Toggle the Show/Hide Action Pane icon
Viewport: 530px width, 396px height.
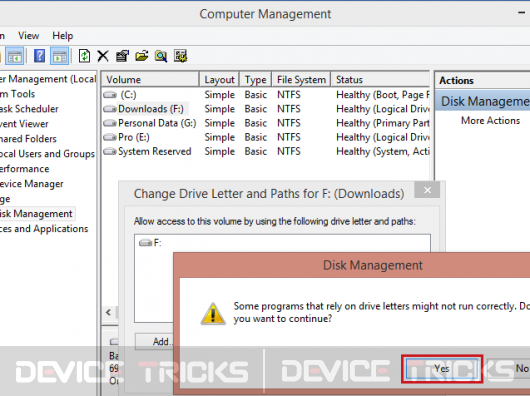click(59, 56)
